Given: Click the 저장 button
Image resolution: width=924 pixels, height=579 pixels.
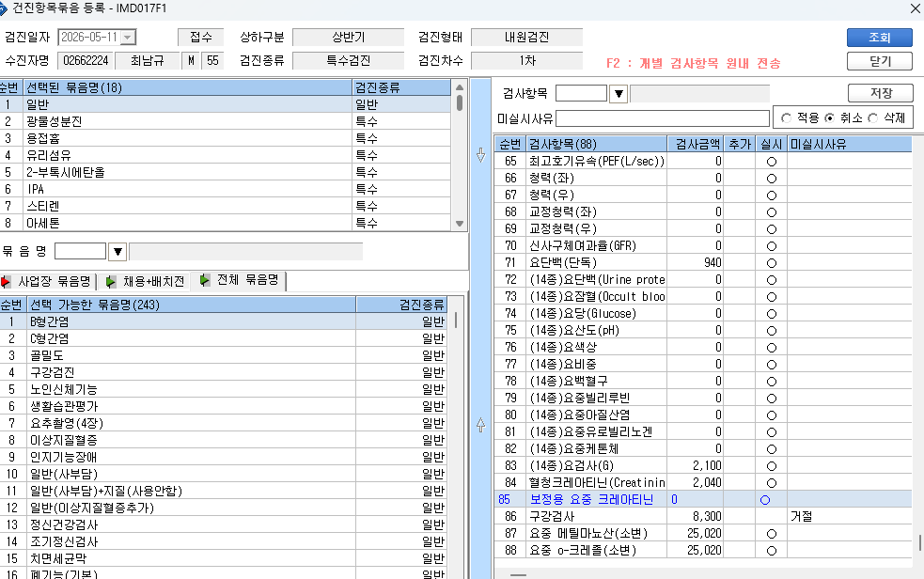Looking at the screenshot, I should click(881, 93).
